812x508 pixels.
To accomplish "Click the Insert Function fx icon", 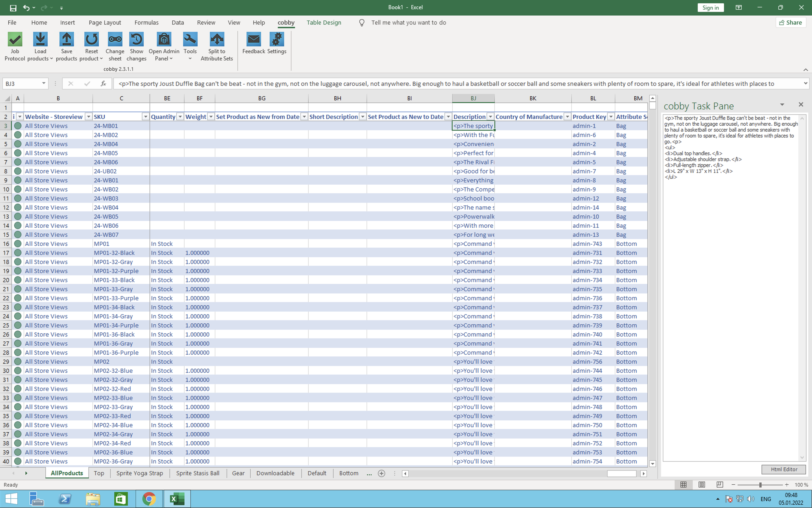I will [x=103, y=84].
